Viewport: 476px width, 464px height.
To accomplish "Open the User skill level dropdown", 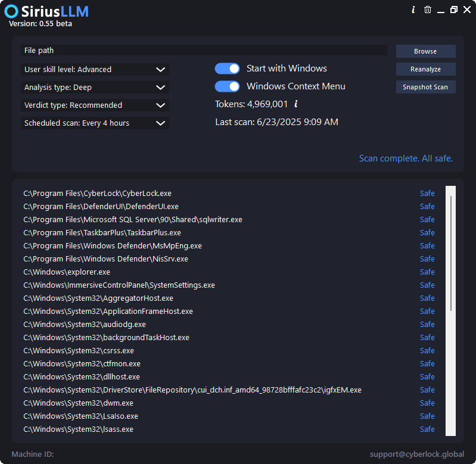I will (95, 70).
